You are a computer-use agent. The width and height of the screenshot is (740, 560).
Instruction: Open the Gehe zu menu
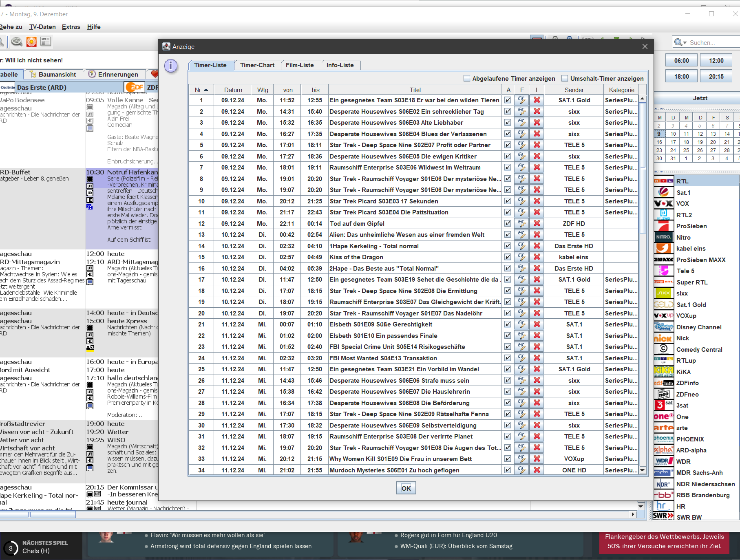tap(11, 27)
